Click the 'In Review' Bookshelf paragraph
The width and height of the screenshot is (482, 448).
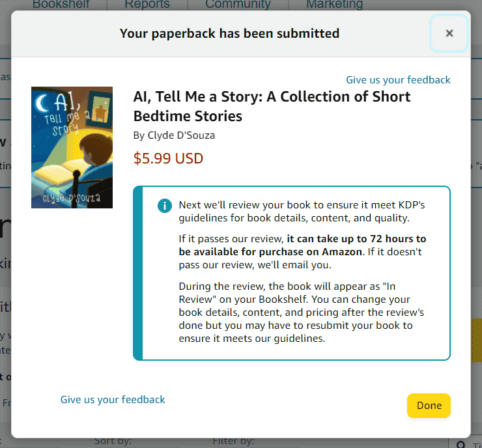[x=301, y=313]
